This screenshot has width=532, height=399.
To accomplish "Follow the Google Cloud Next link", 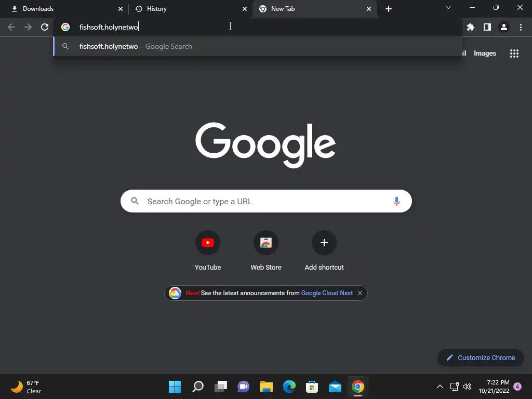I will [327, 293].
